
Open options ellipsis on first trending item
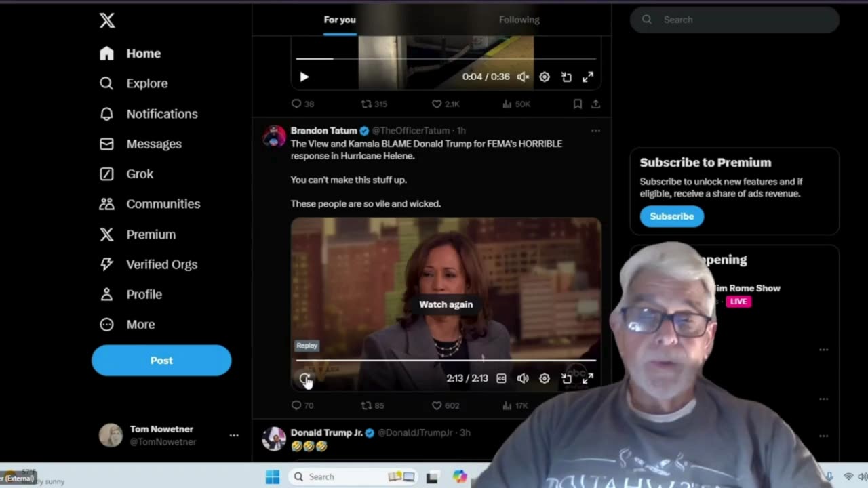point(823,350)
